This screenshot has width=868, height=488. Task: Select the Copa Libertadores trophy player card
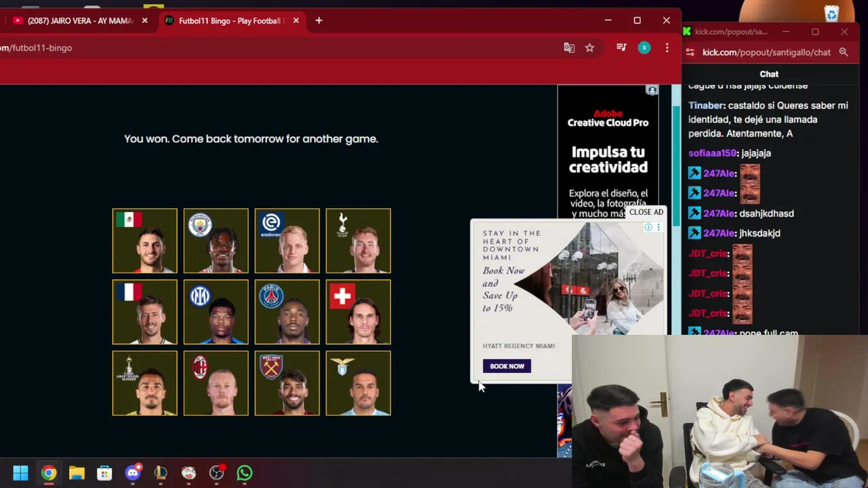[144, 383]
